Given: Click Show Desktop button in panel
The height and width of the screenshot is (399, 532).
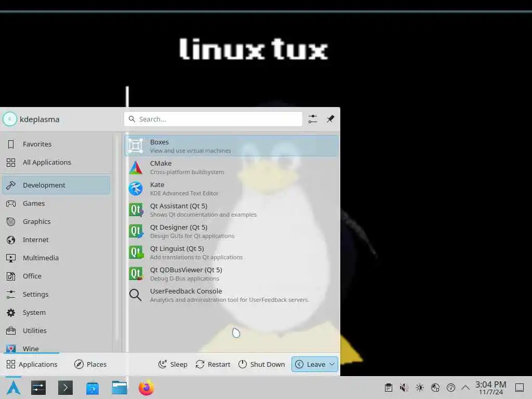Looking at the screenshot, I should (x=520, y=388).
